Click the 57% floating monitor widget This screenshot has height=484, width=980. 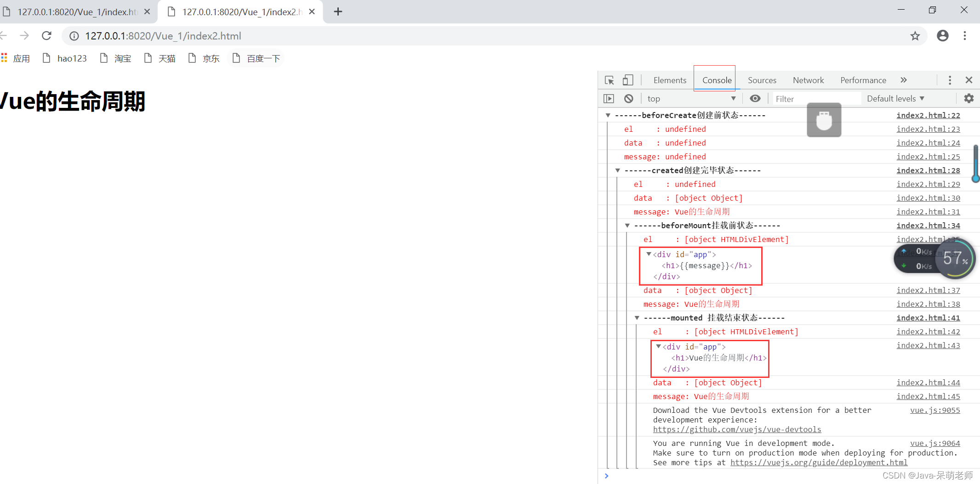coord(956,259)
